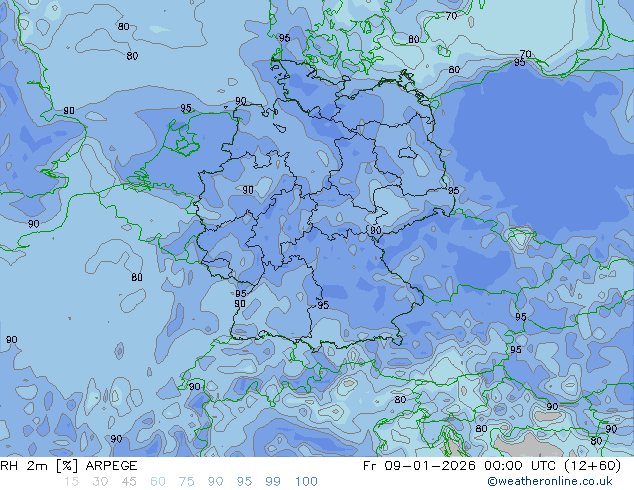Click the weatheronline.co.uk copyright link

[x=550, y=481]
